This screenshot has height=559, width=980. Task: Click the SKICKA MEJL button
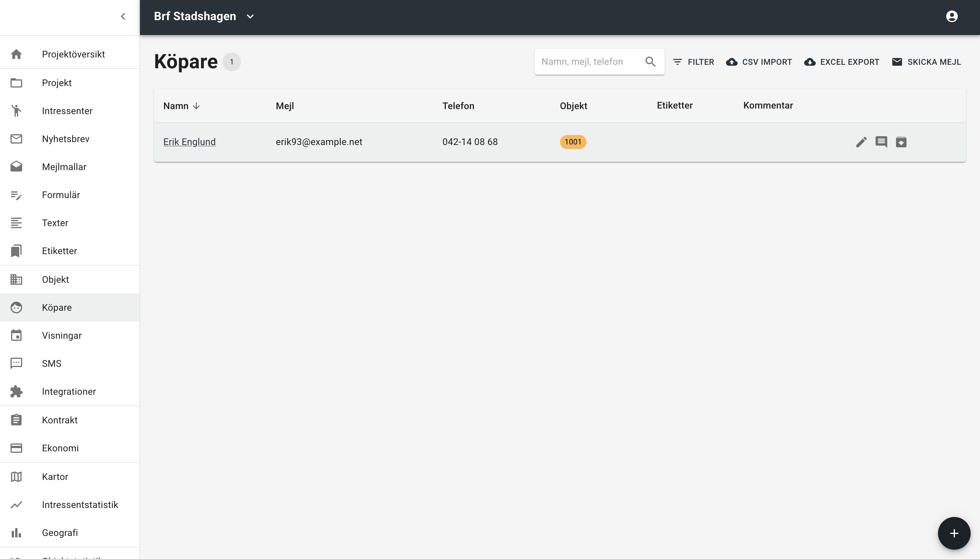[x=926, y=62]
